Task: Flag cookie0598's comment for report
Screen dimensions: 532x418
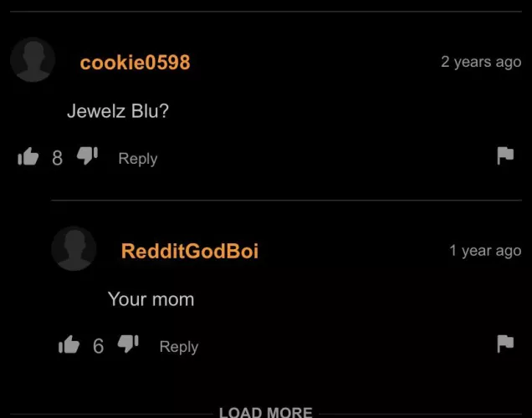Action: (505, 156)
